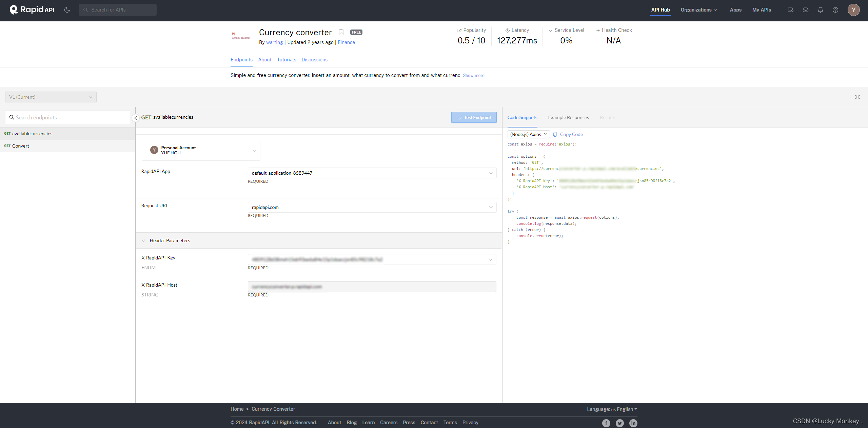Switch to the Discussions tab
The height and width of the screenshot is (428, 868).
click(314, 60)
